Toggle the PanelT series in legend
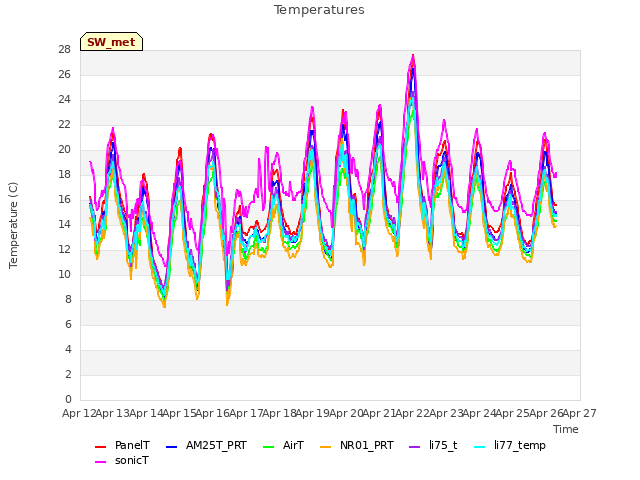Image resolution: width=640 pixels, height=480 pixels. 122,445
